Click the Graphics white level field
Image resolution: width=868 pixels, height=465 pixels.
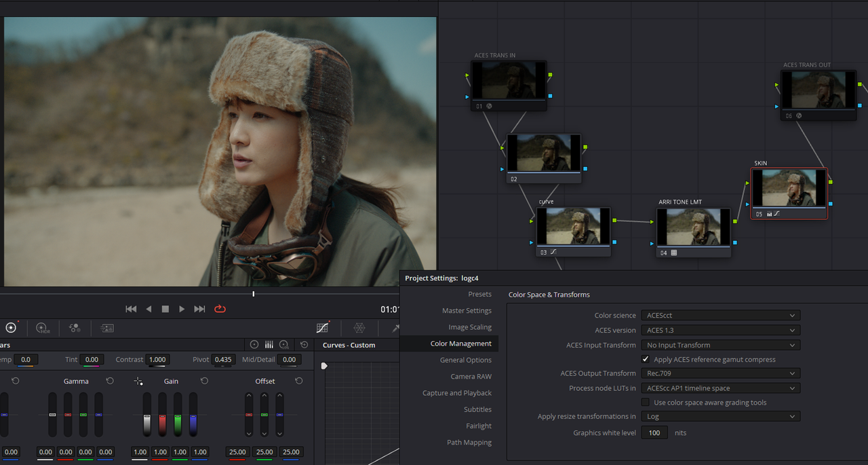coord(654,432)
